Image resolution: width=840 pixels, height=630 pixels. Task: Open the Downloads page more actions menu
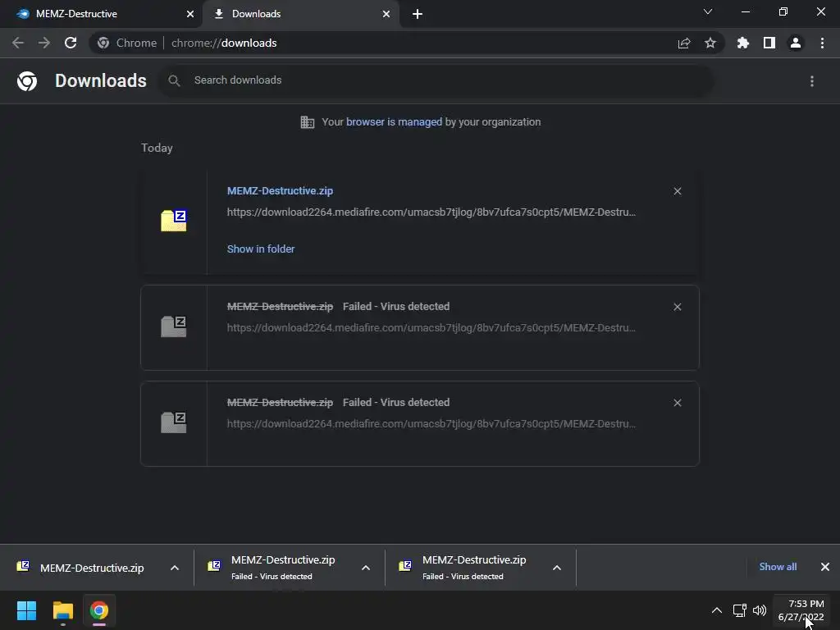pos(812,81)
